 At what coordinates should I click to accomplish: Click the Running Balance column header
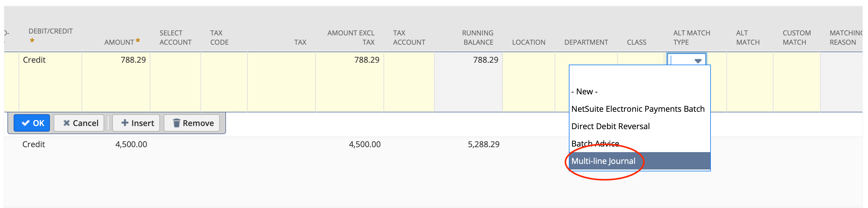tap(477, 38)
